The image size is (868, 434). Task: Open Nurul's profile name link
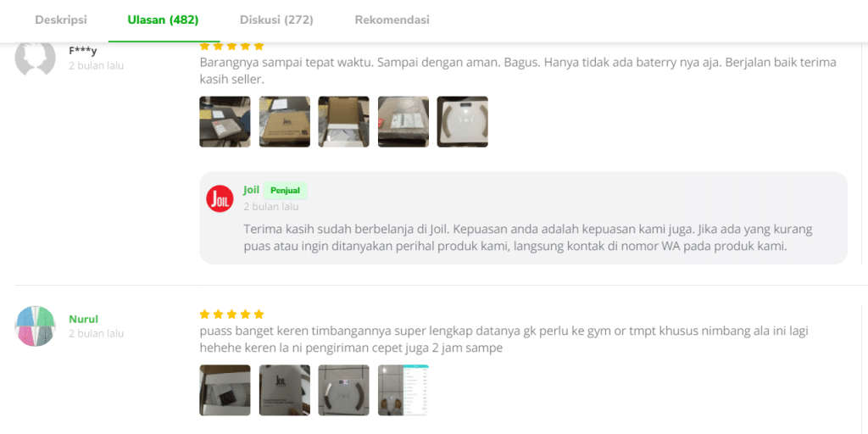tap(84, 319)
